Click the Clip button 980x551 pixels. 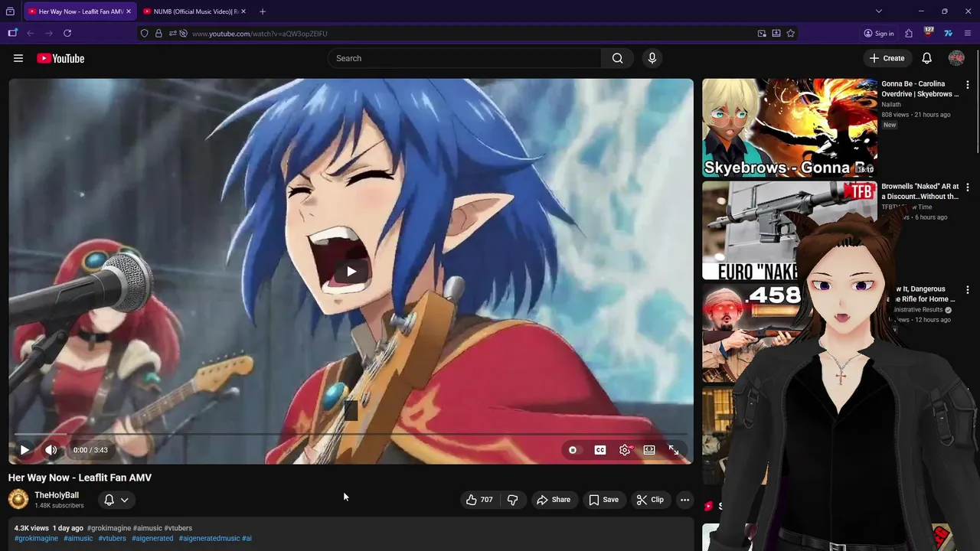click(650, 500)
